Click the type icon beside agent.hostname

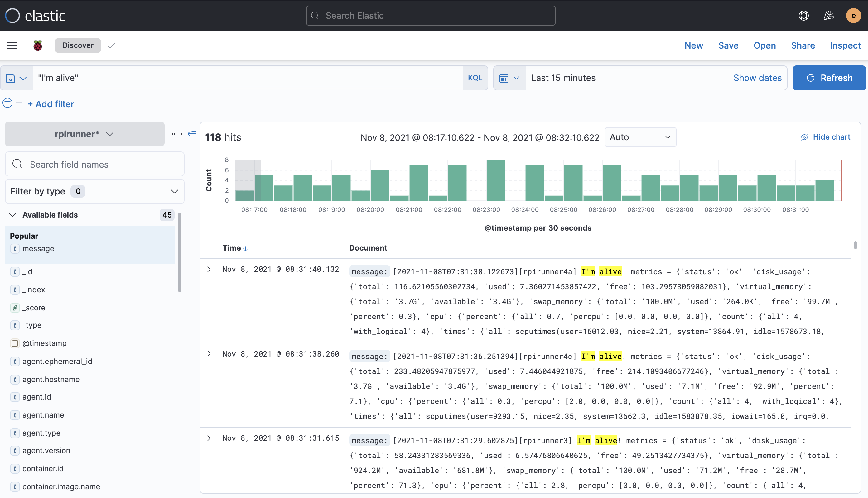click(14, 379)
